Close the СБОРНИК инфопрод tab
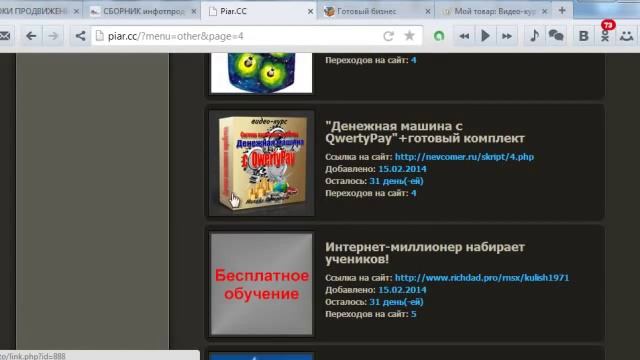The height and width of the screenshot is (360, 640). [x=194, y=11]
